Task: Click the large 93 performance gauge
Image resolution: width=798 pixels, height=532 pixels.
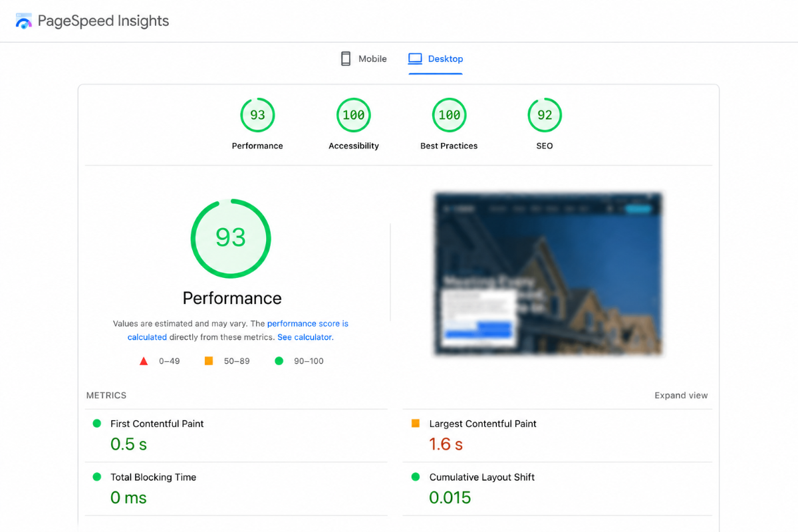Action: coord(231,238)
